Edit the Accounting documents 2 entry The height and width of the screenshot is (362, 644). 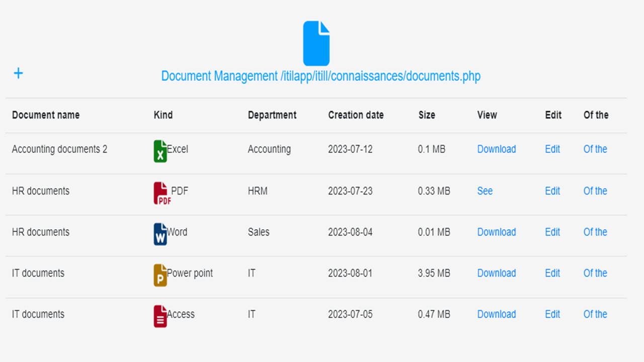[x=552, y=149]
